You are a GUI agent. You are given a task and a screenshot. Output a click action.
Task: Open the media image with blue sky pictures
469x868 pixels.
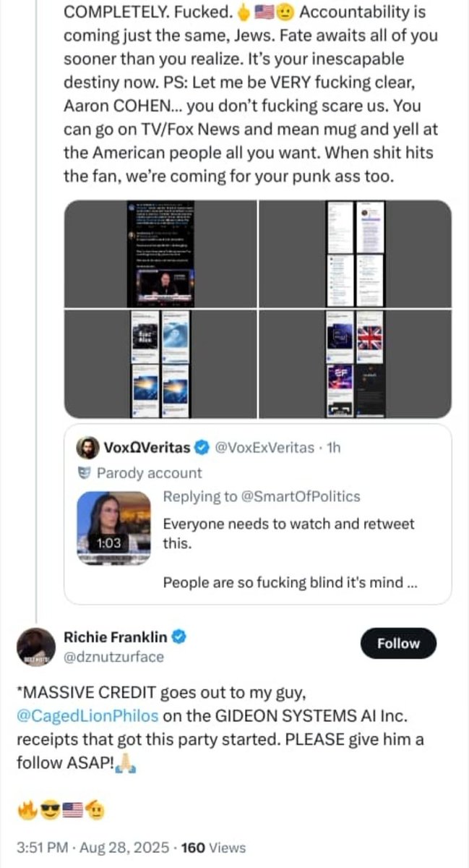[160, 365]
